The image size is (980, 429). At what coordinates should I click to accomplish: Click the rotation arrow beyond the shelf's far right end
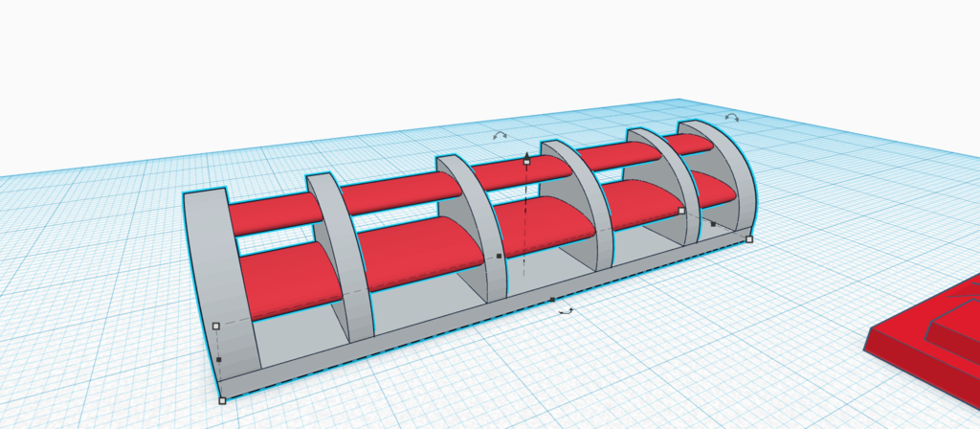tap(732, 117)
